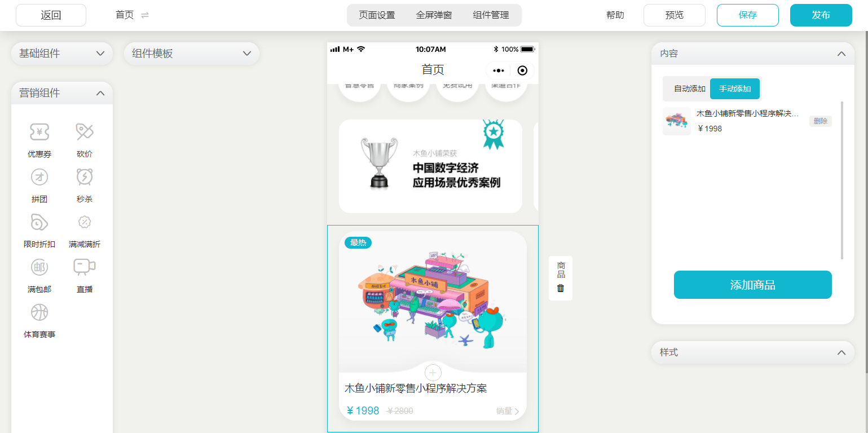Screen dimensions: 868x433
Task: Click the truncated product name in 内容 list
Action: 748,114
